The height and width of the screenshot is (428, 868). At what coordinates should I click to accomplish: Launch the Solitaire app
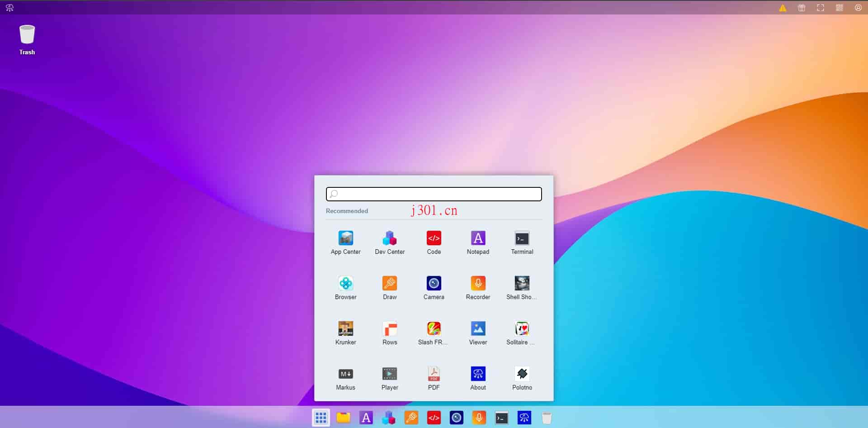pos(522,333)
